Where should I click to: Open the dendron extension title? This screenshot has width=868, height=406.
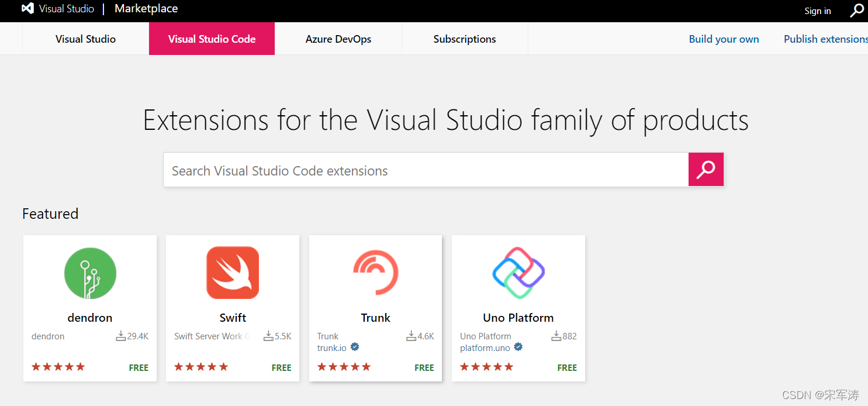point(90,318)
